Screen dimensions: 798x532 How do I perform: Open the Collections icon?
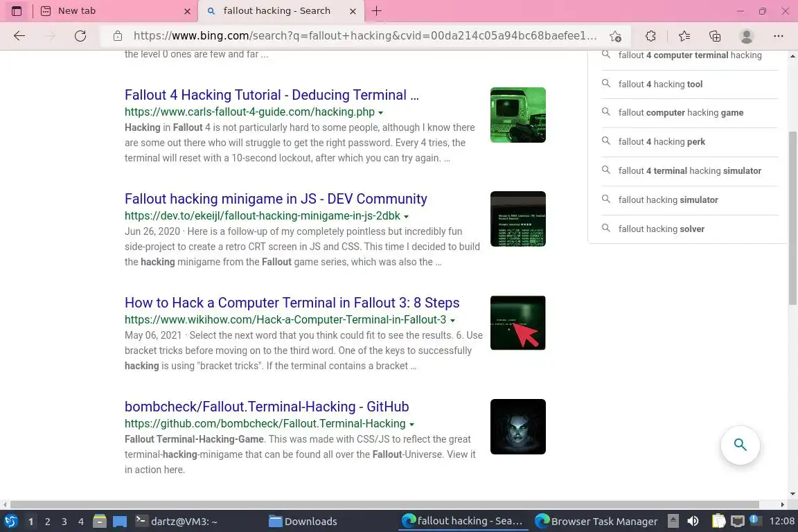715,36
